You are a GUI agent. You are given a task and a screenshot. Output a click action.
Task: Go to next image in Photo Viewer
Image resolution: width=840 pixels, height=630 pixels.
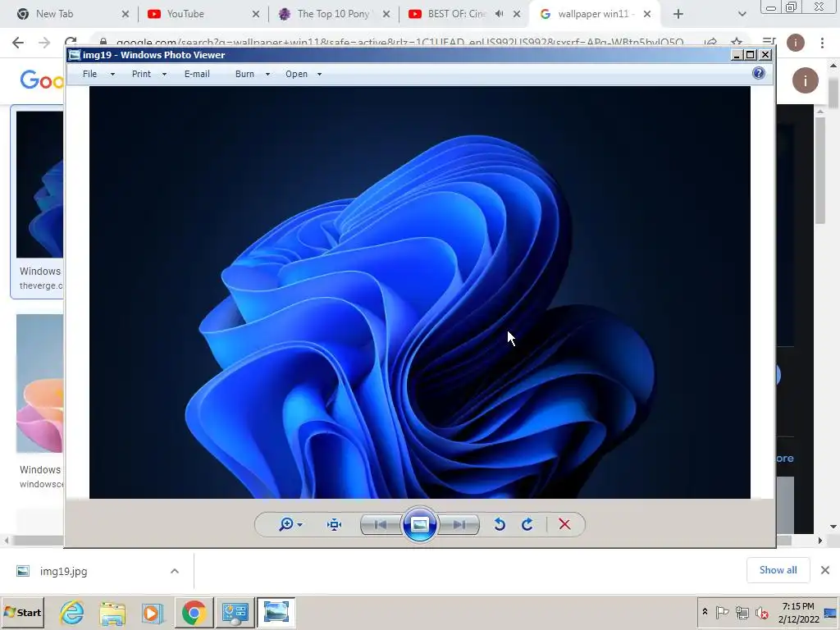point(459,524)
